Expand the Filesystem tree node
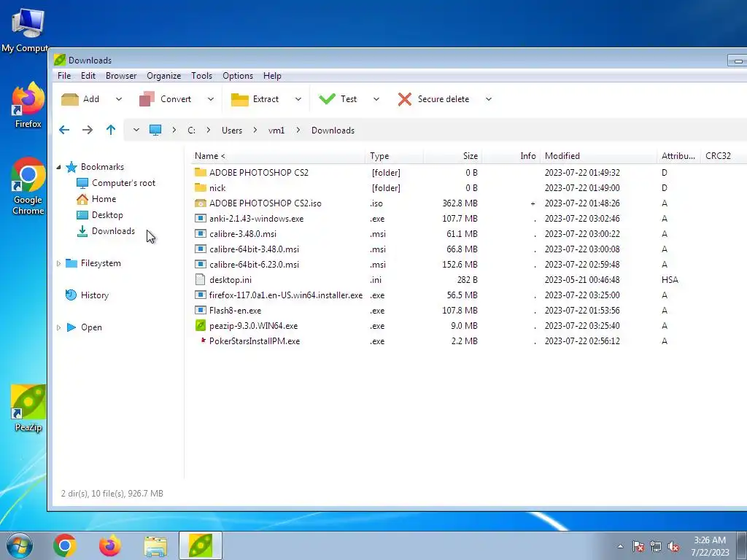Viewport: 747px width, 560px height. point(58,263)
